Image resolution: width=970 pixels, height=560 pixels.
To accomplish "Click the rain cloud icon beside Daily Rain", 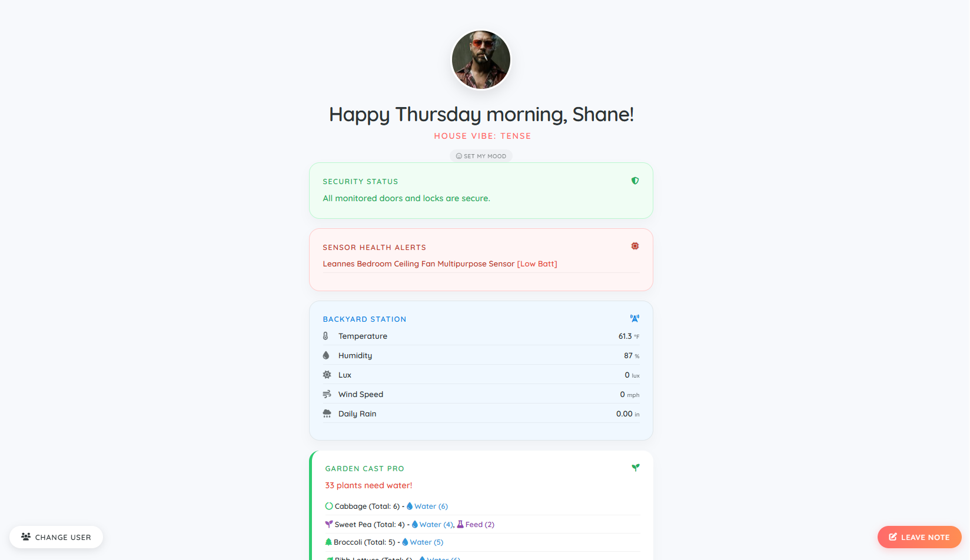I will [327, 414].
